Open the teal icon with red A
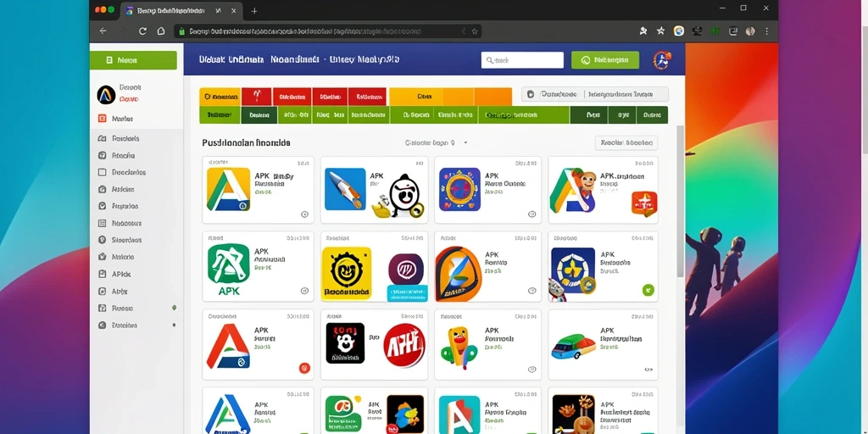 pyautogui.click(x=459, y=415)
